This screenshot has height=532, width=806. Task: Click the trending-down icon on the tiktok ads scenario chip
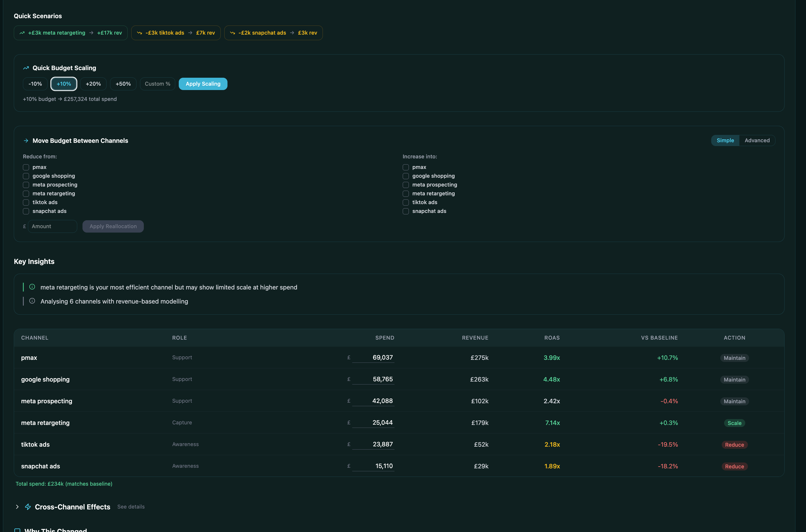tap(139, 33)
